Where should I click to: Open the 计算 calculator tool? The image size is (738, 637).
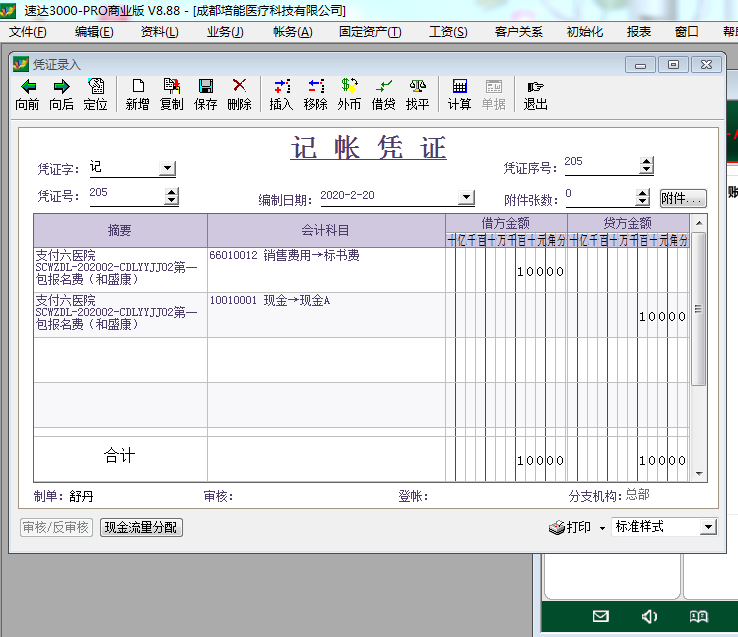pos(459,94)
